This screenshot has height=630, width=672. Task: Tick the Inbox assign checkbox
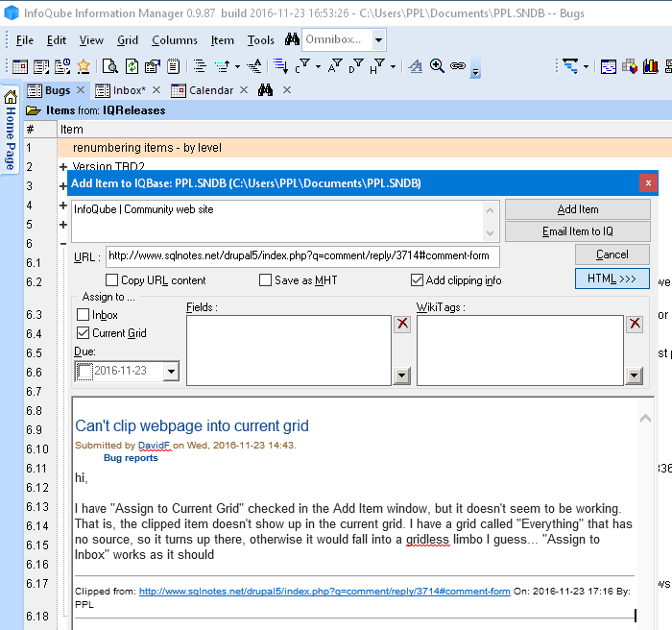83,315
